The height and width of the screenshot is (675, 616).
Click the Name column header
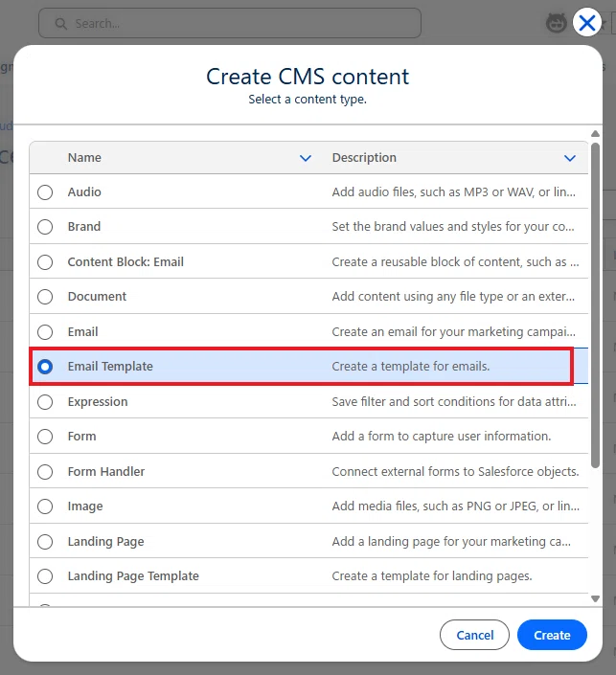coord(84,158)
